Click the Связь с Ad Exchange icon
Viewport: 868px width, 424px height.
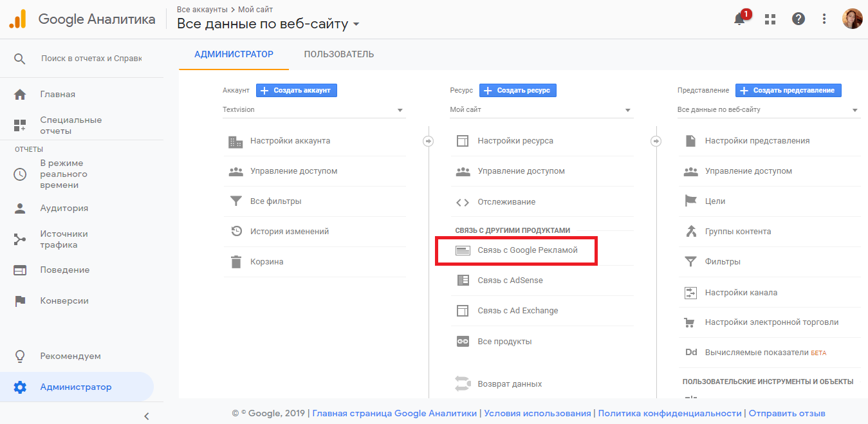(463, 311)
